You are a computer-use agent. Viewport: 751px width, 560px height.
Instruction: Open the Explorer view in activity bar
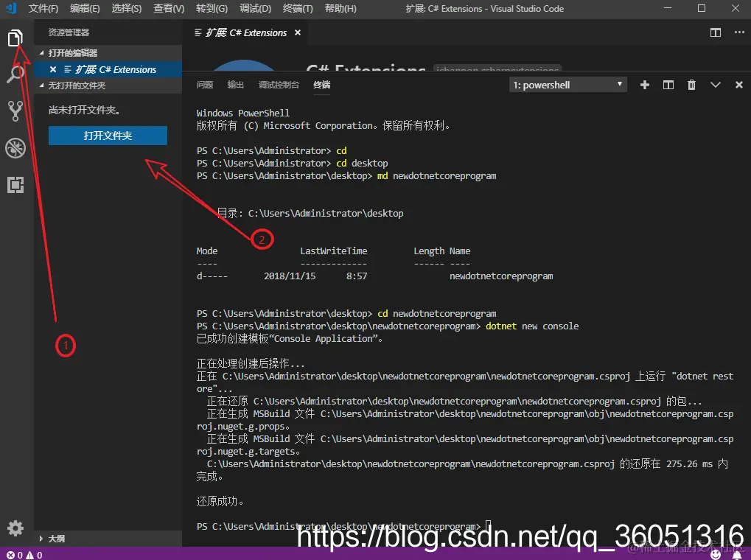15,38
